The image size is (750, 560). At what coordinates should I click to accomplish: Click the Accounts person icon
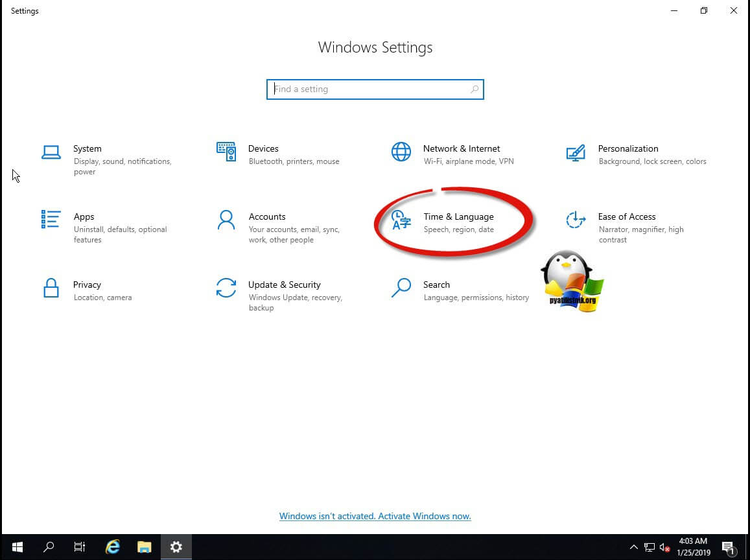click(x=226, y=220)
